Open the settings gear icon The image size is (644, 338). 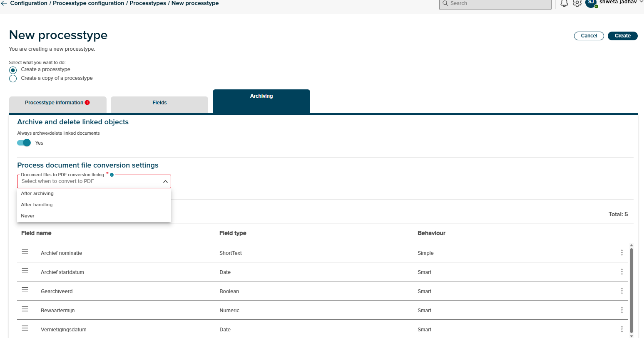coord(577,3)
